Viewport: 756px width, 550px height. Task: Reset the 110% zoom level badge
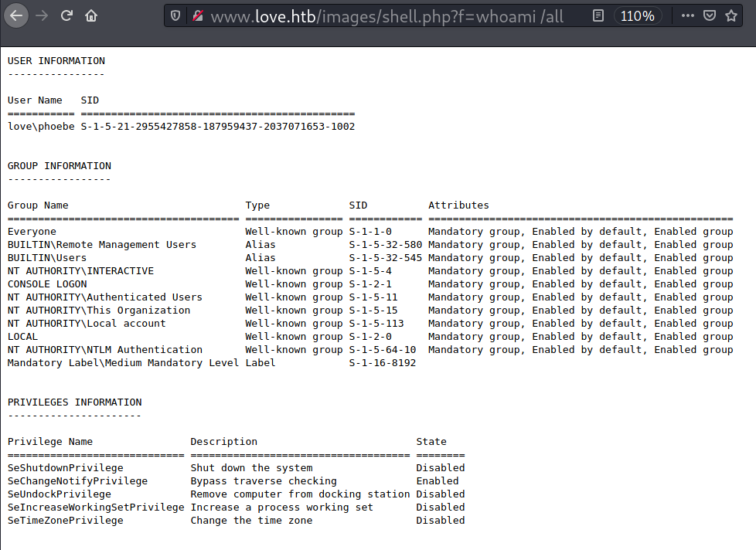click(637, 15)
